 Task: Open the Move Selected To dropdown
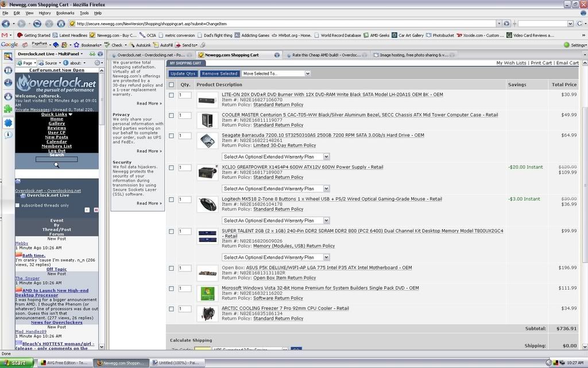pos(276,74)
